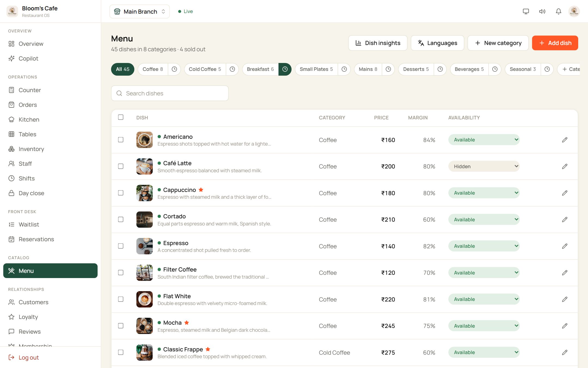Check the select-all checkbox in table header
This screenshot has width=588, height=368.
(121, 117)
